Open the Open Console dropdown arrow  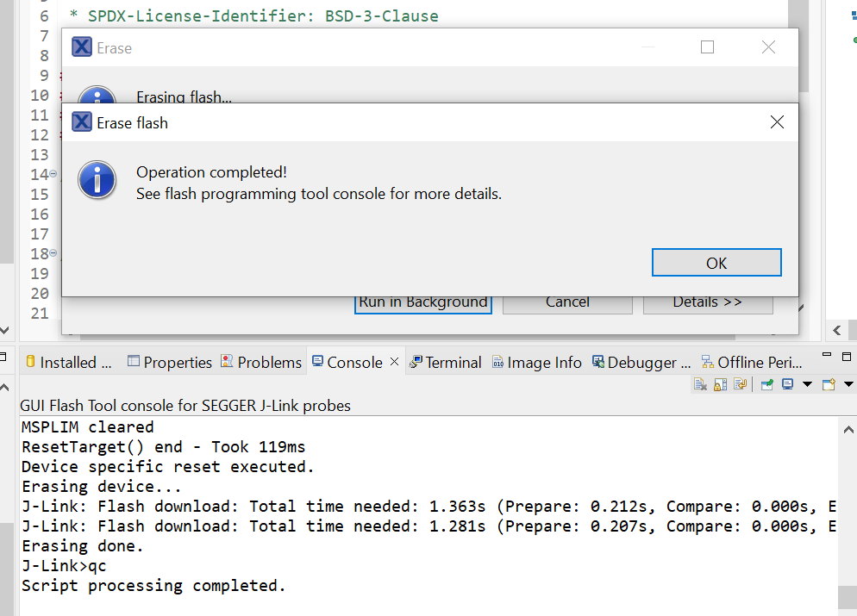848,383
